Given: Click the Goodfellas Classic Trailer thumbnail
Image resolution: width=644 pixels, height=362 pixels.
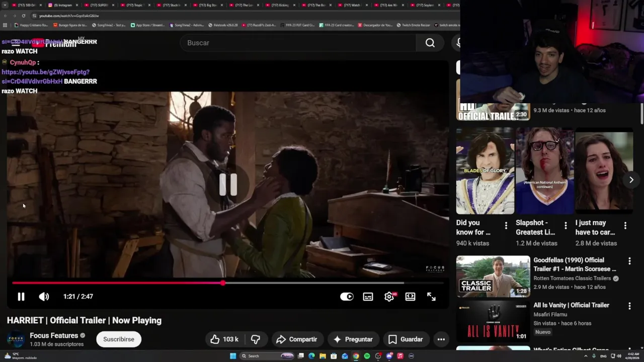Looking at the screenshot, I should pyautogui.click(x=493, y=277).
